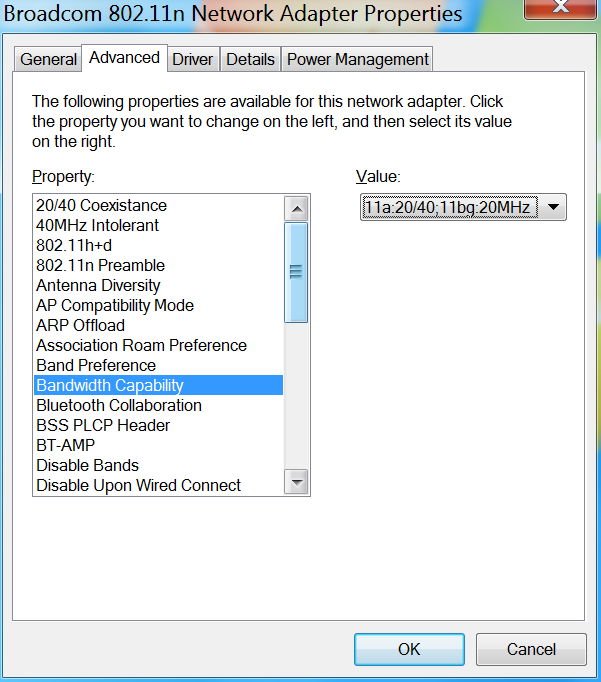
Task: Select Association Roam Preference
Action: click(x=158, y=345)
